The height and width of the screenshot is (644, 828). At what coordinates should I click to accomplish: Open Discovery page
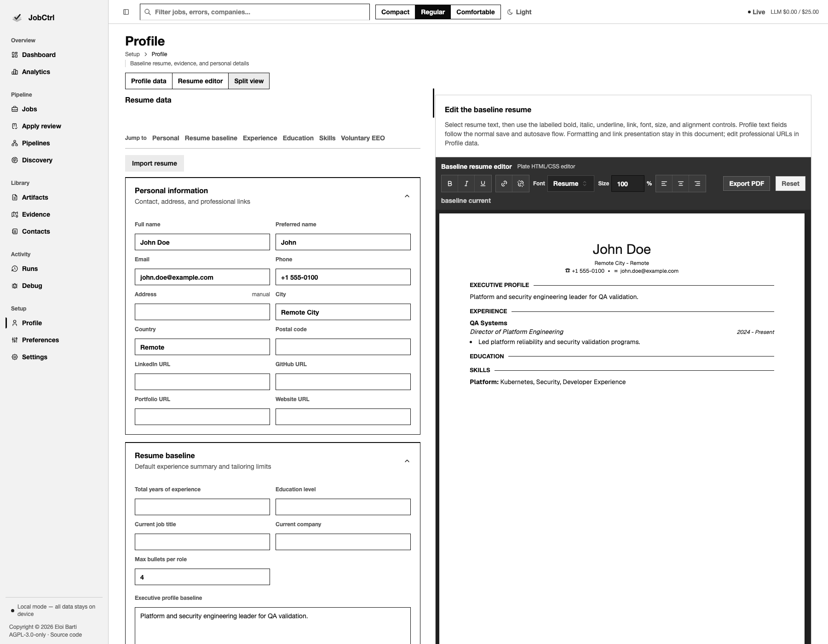pos(54,160)
